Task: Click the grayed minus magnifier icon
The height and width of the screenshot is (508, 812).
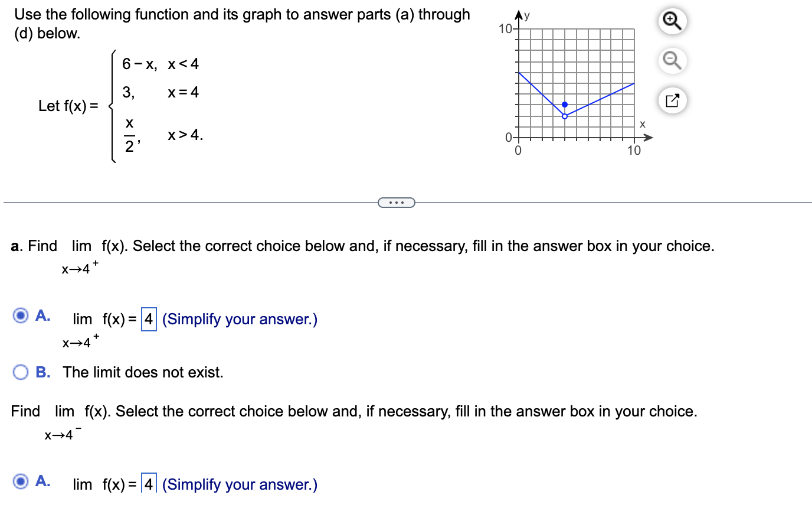Action: coord(672,61)
